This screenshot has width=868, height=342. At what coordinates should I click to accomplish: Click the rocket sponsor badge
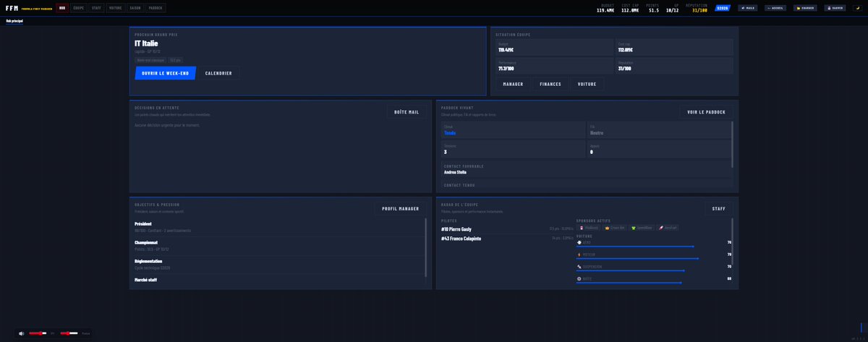(x=669, y=227)
